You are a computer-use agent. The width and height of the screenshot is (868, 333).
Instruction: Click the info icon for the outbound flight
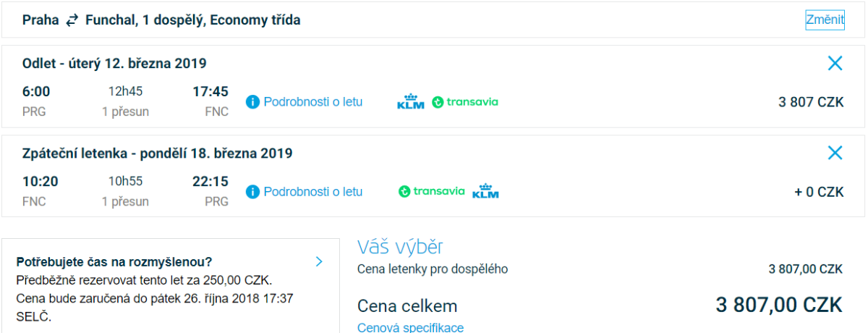tap(252, 102)
